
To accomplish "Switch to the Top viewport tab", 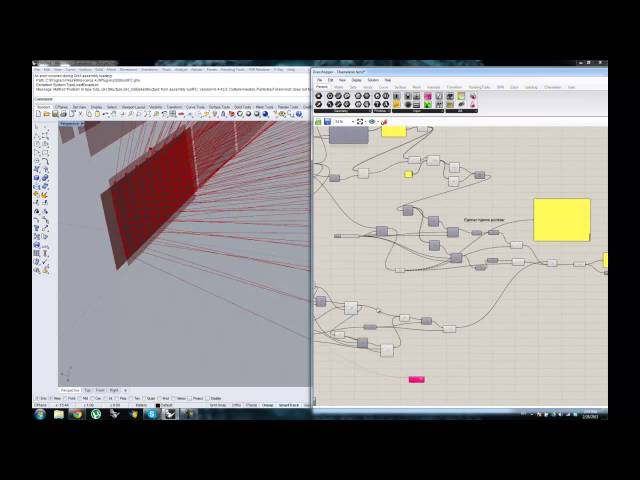I will tap(87, 391).
